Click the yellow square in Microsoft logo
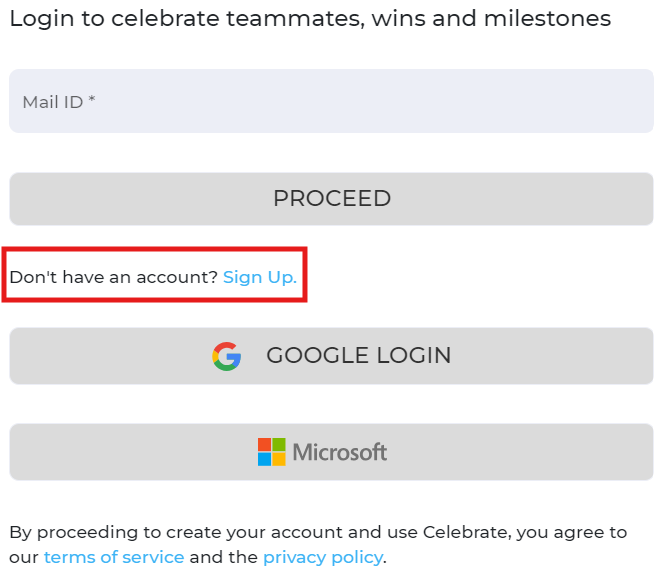The width and height of the screenshot is (655, 573). click(x=279, y=459)
